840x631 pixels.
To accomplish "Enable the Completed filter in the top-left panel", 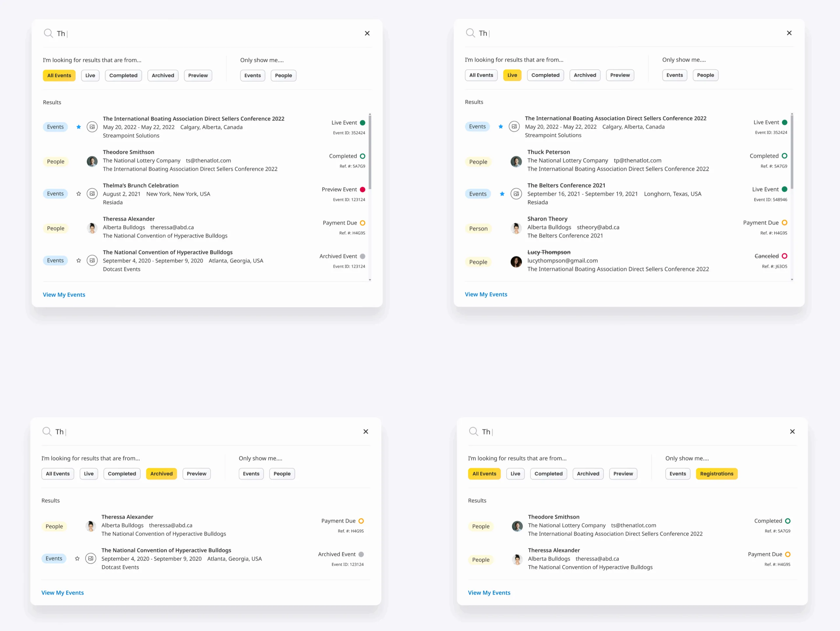I will (x=123, y=75).
